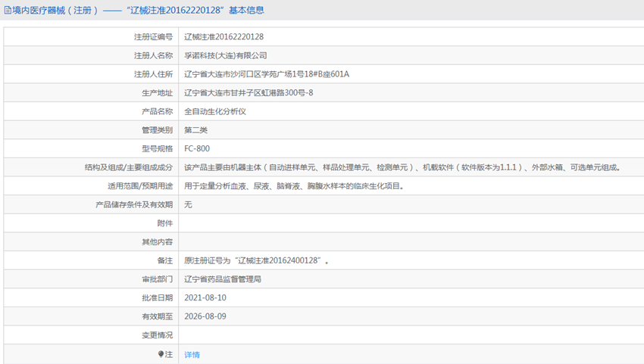The width and height of the screenshot is (644, 364).
Task: Click the document icon beside the page title
Action: tap(8, 11)
